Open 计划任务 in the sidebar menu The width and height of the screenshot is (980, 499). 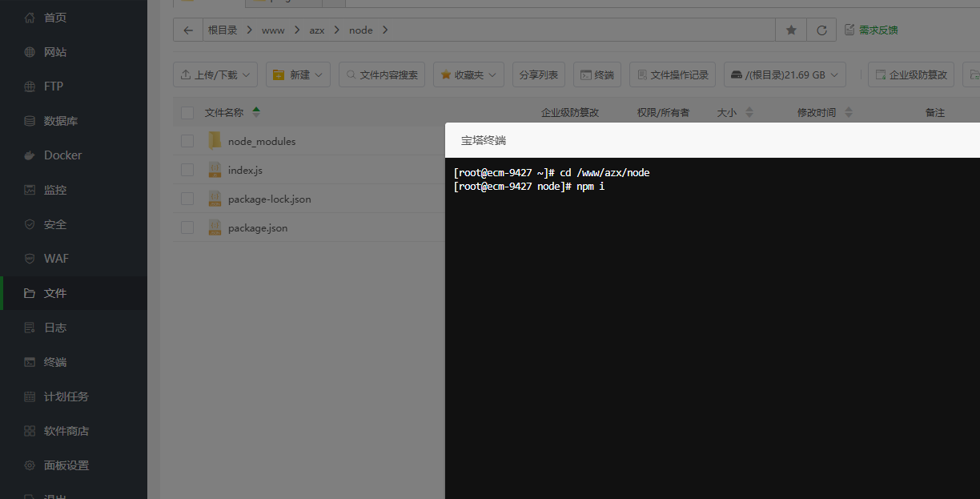74,396
